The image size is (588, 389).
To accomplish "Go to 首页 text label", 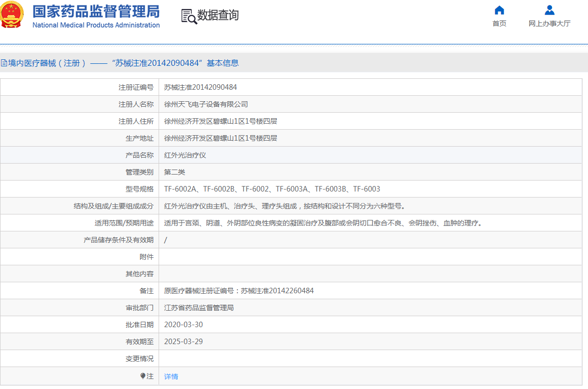I will click(x=499, y=23).
